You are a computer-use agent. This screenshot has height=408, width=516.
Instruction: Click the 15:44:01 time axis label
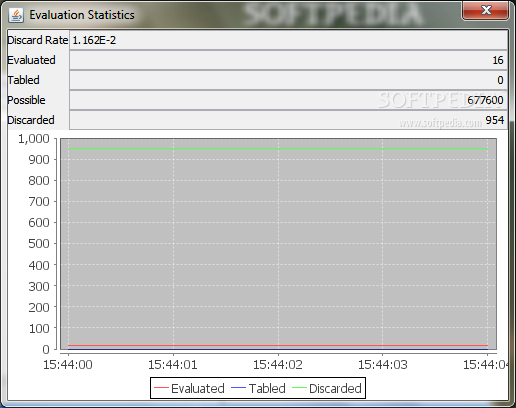[x=173, y=365]
